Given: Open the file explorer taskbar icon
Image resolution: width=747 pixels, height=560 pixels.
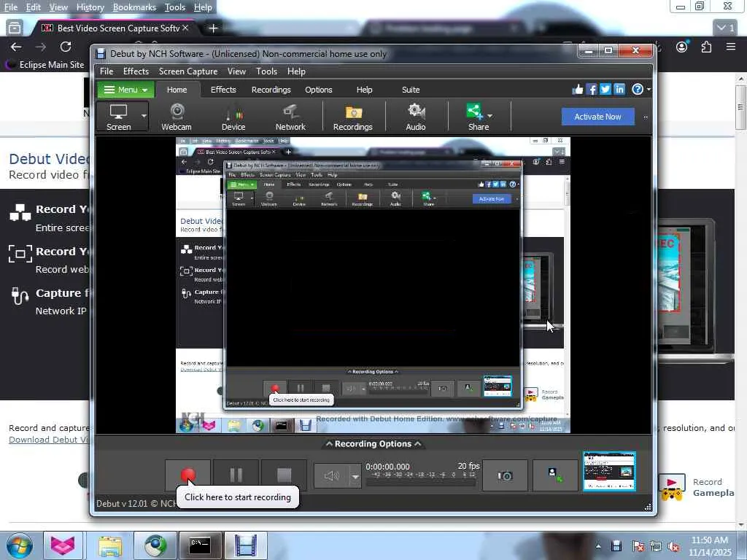Looking at the screenshot, I should pos(110,545).
